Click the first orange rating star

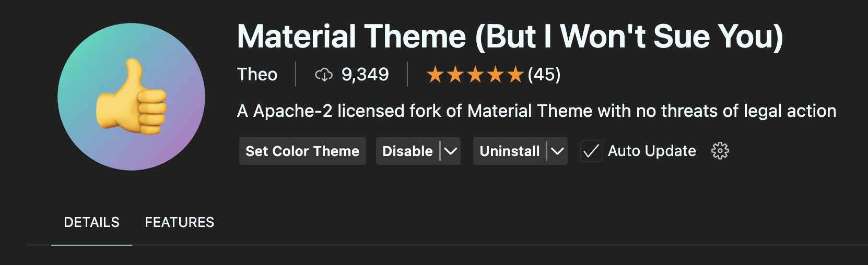(435, 75)
